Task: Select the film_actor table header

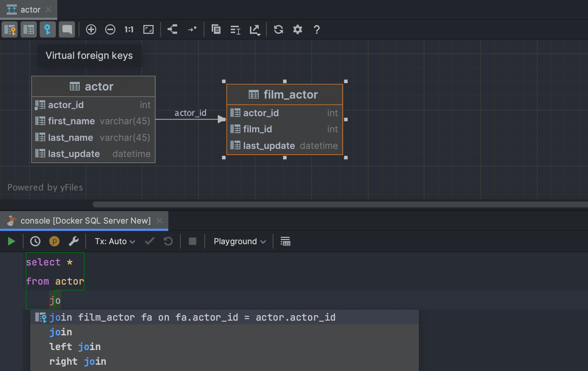Action: [285, 94]
